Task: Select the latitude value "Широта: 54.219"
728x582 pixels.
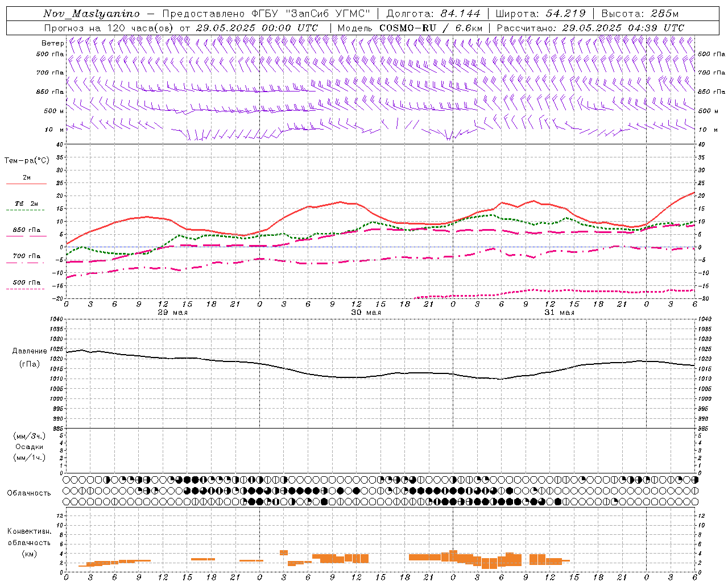Action: [541, 14]
